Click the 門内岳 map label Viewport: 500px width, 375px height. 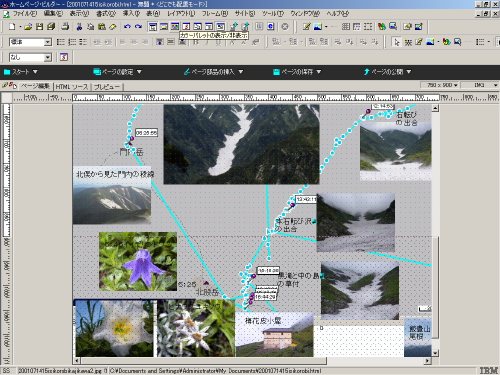point(131,152)
